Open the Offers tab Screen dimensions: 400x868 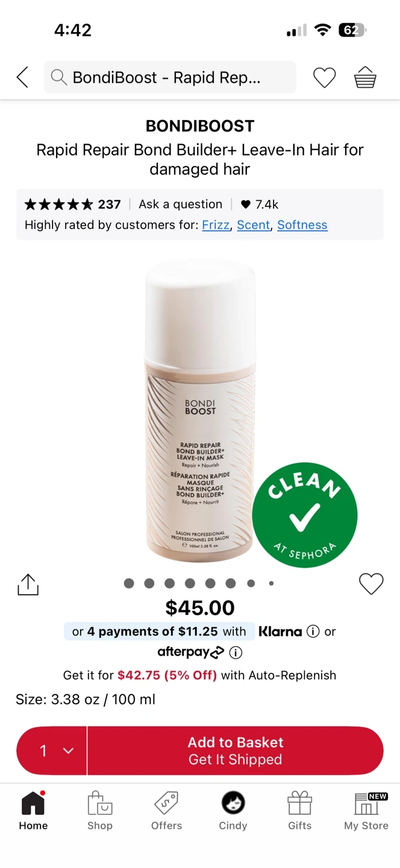click(166, 811)
